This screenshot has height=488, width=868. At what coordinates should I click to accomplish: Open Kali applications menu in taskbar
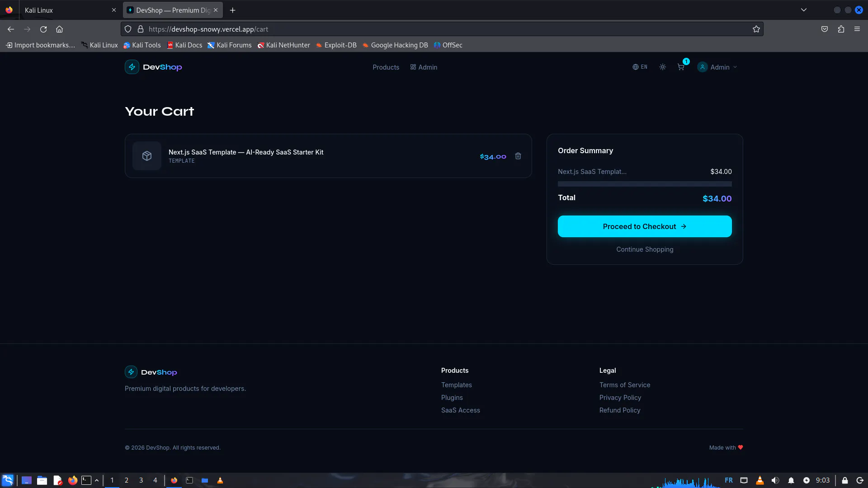pos(8,480)
